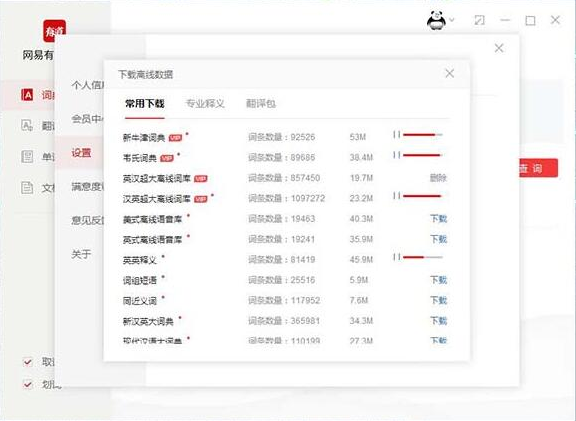576x421 pixels.
Task: Click the 汉英超大离线词库 progress bar
Action: pos(423,196)
